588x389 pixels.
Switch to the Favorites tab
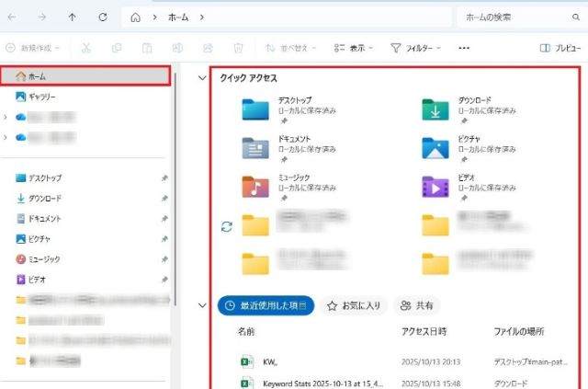tap(355, 305)
